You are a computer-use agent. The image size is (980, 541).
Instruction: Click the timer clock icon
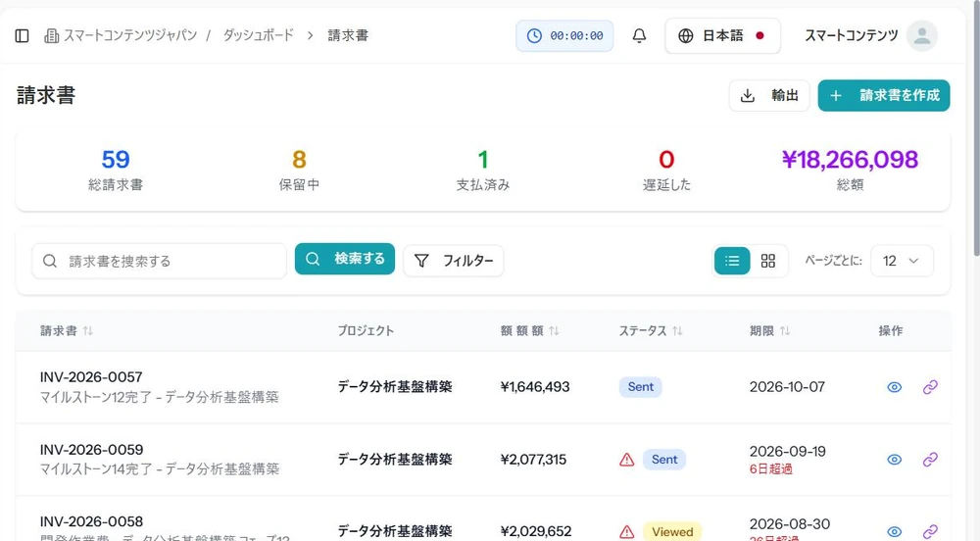534,35
